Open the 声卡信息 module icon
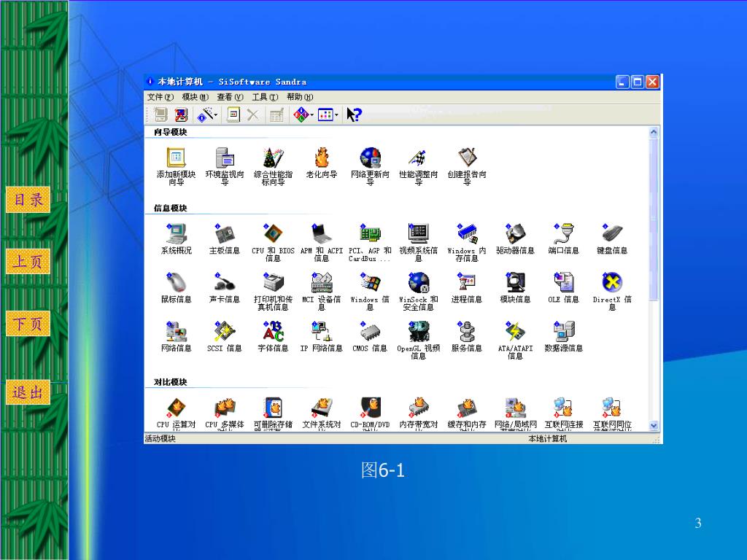Screen dimensions: 747x560 click(225, 283)
